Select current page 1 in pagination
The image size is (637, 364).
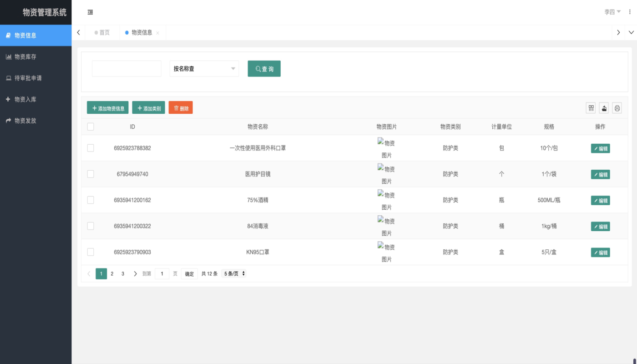101,274
